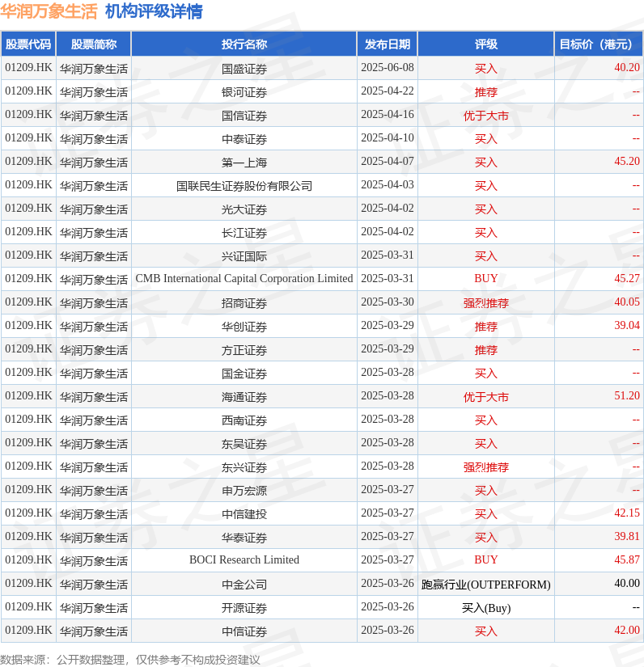The width and height of the screenshot is (644, 667).
Task: Select the 国联民生证券股份有限公司 cell
Action: click(x=244, y=186)
